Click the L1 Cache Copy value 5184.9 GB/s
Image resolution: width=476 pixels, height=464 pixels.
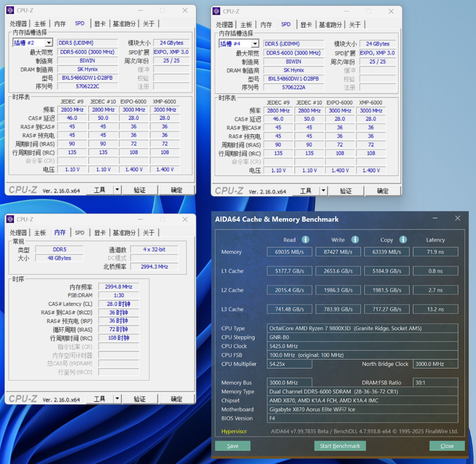387,271
